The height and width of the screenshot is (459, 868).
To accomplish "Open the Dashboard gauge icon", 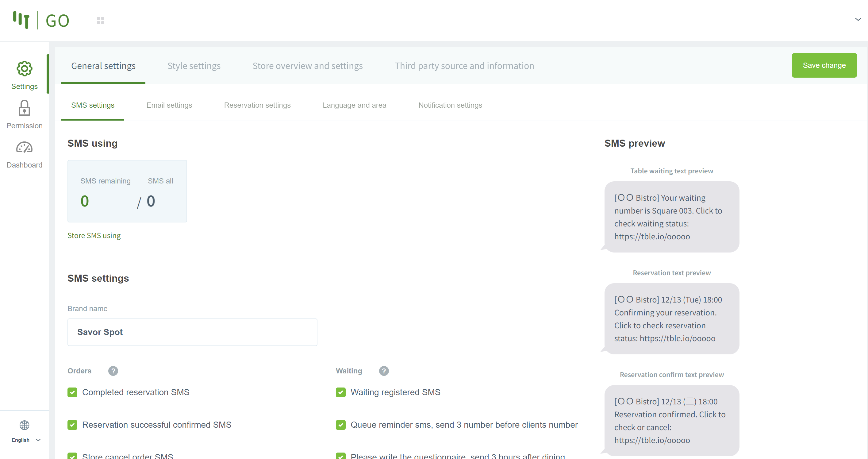I will [24, 148].
